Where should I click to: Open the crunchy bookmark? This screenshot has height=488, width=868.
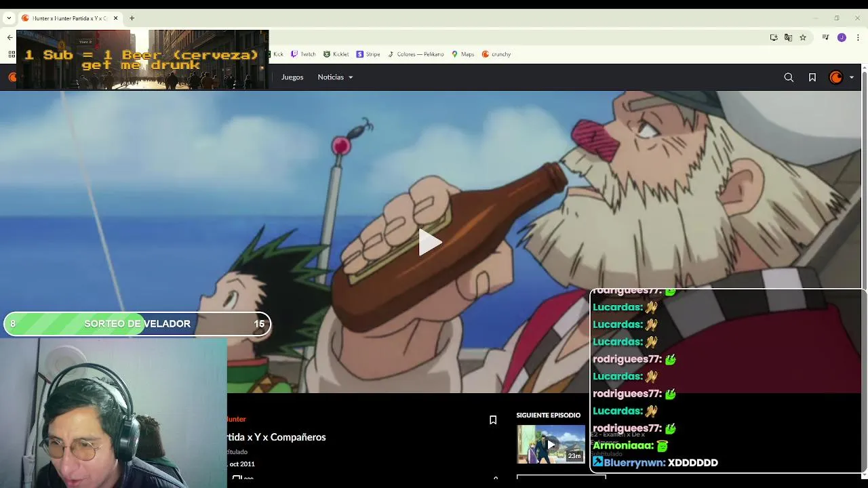496,54
